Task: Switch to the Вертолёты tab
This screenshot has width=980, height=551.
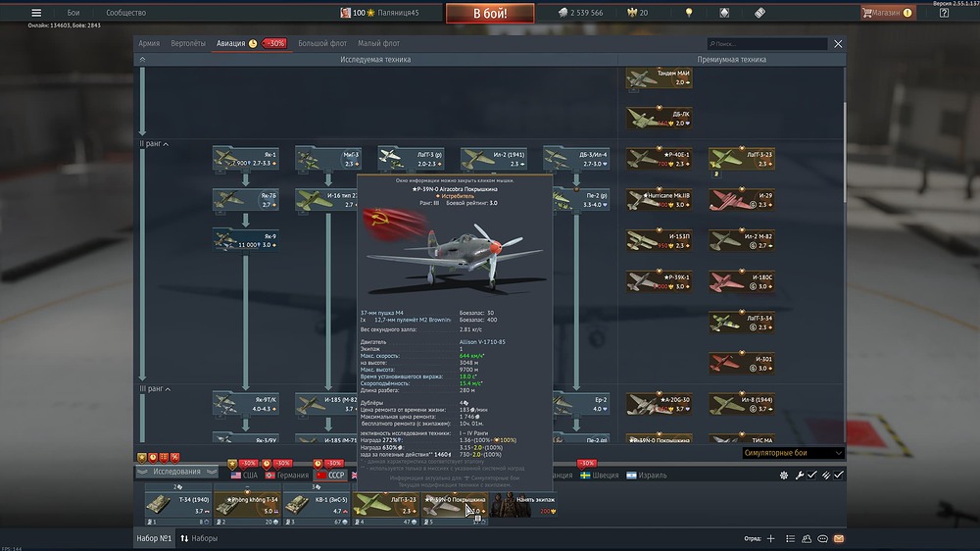Action: [x=188, y=43]
